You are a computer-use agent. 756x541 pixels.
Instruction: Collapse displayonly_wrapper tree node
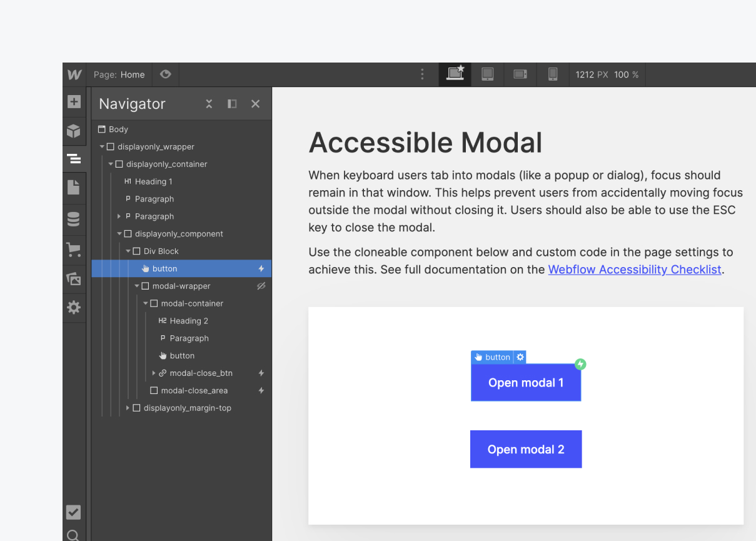pos(102,147)
